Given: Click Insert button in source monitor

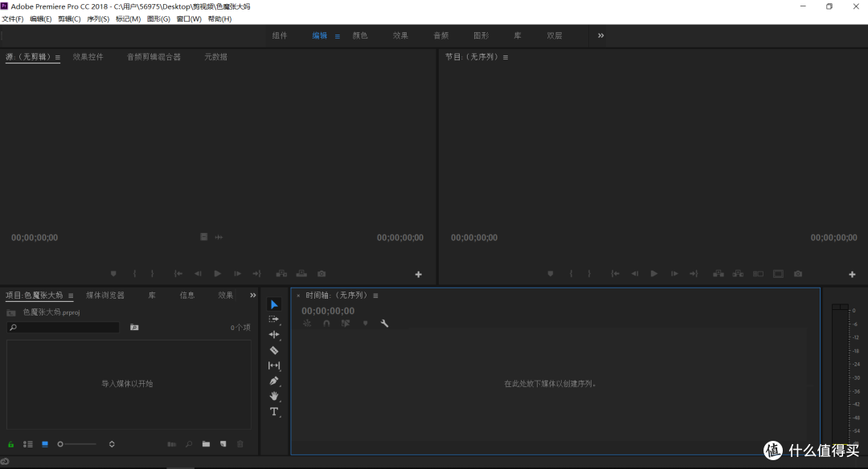Looking at the screenshot, I should click(x=282, y=274).
